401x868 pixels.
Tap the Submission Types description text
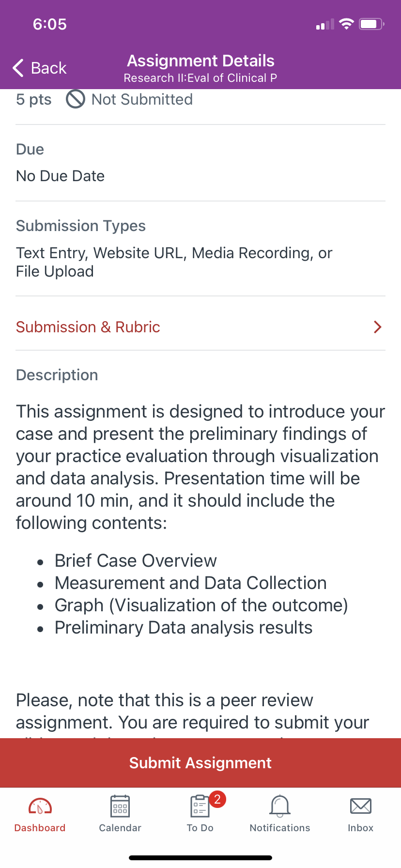point(174,262)
